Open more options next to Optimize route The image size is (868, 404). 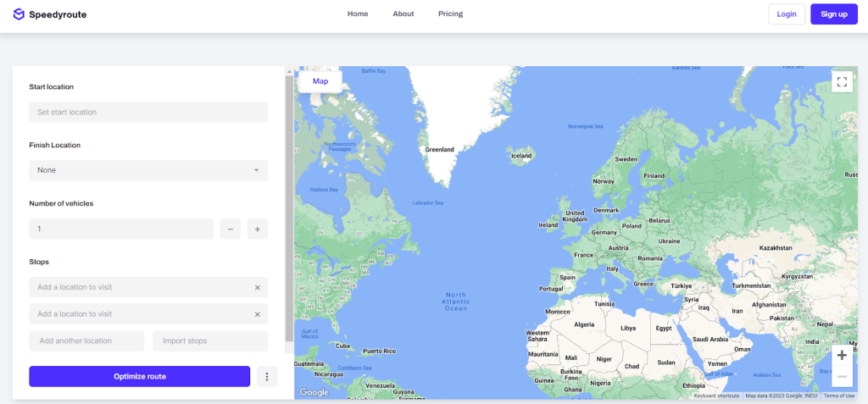pos(267,376)
